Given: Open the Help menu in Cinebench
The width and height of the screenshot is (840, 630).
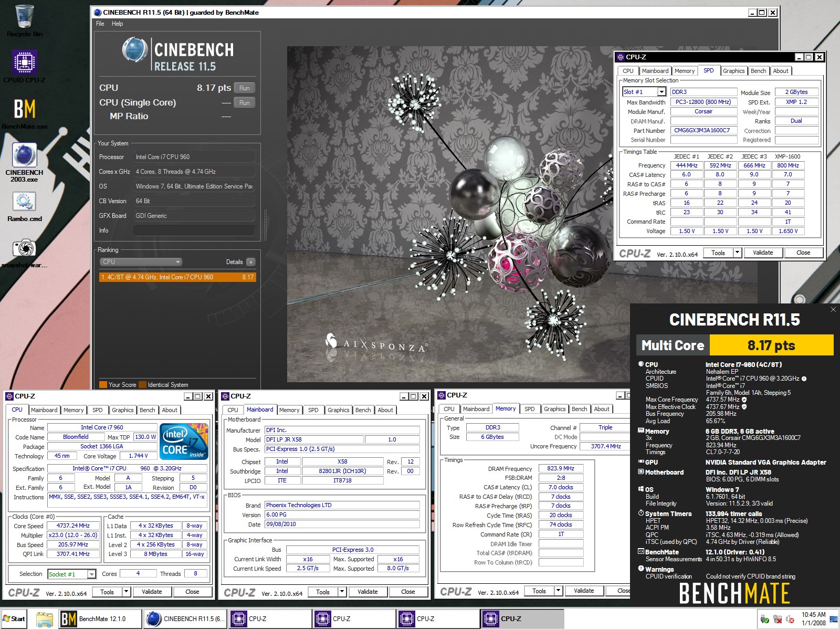Looking at the screenshot, I should coord(118,24).
